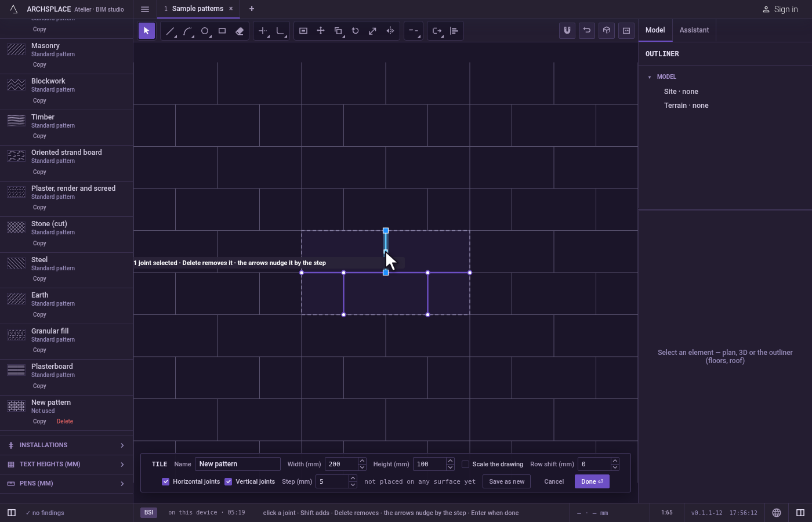Toggle the magnet snapping icon
The image size is (812, 522).
point(567,31)
